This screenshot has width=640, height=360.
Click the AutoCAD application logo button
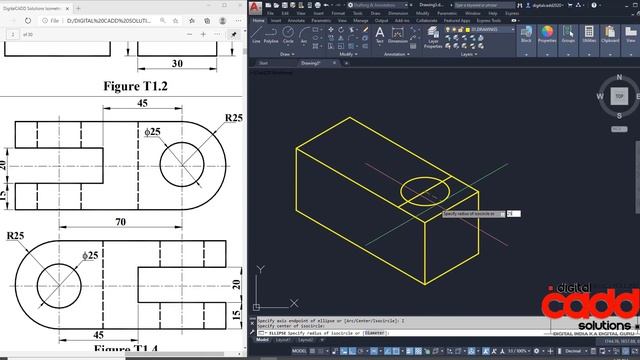coord(256,7)
